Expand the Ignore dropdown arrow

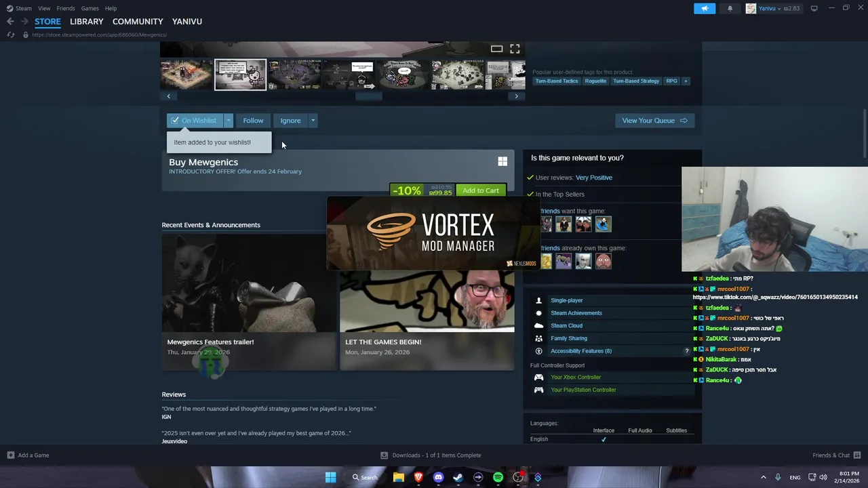[313, 121]
